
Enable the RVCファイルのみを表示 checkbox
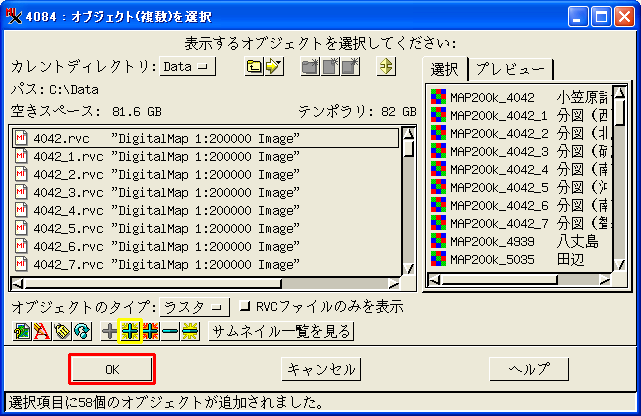(247, 307)
